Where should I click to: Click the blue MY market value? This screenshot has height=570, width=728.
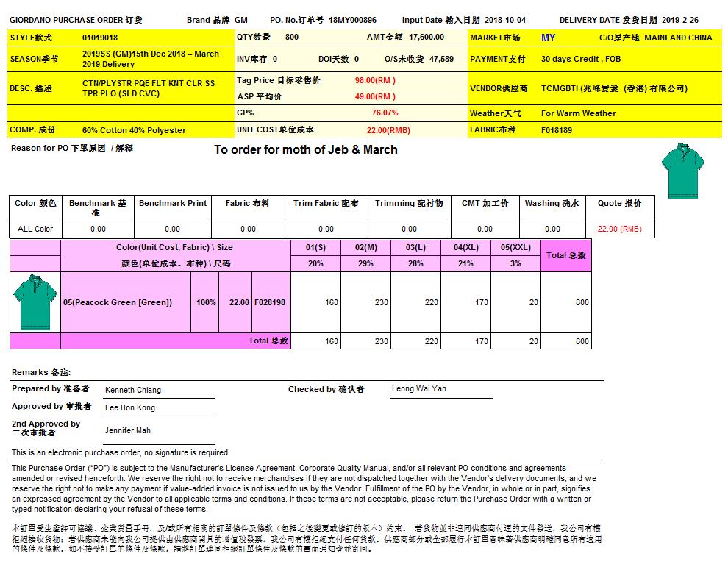coord(548,38)
